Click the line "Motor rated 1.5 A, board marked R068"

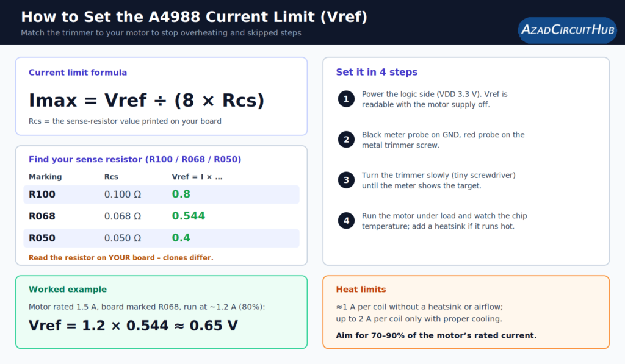tap(146, 307)
